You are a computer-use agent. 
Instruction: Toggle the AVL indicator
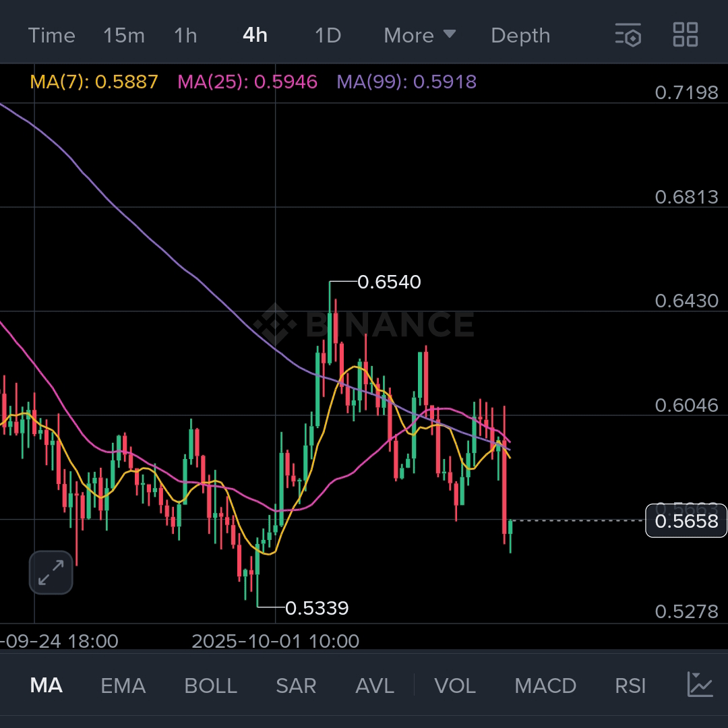click(375, 686)
